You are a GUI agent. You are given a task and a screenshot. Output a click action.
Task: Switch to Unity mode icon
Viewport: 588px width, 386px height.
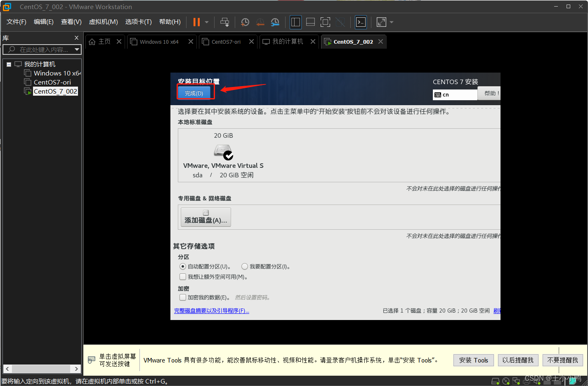(340, 22)
